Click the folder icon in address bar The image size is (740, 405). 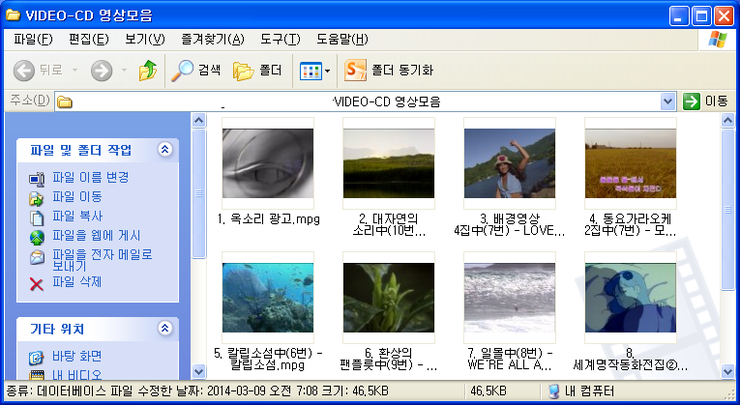pos(65,102)
